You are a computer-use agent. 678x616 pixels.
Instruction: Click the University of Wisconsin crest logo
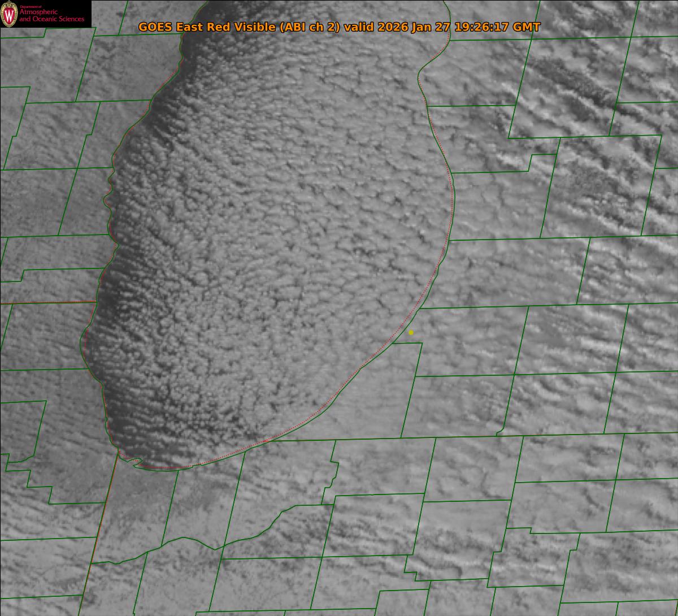[x=9, y=14]
